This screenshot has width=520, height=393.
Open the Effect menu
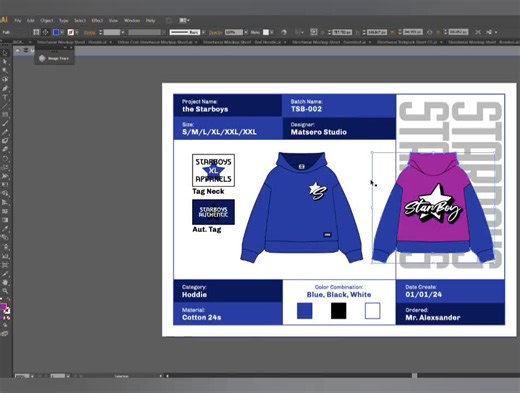(x=97, y=21)
